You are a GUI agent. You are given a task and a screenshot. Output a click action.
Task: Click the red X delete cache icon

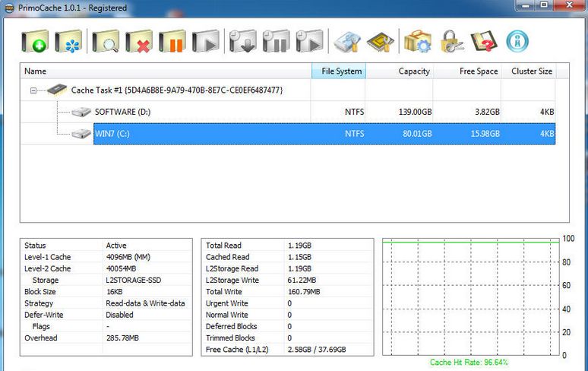(x=139, y=41)
